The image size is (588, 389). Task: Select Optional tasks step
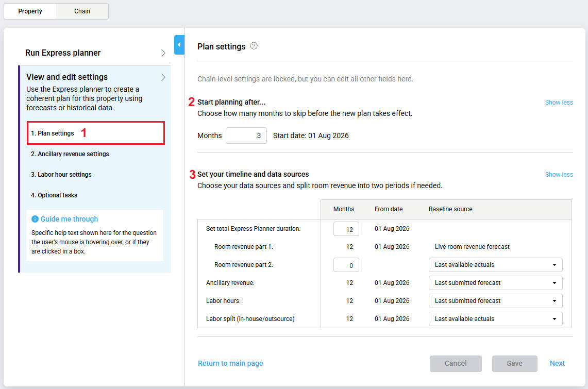pyautogui.click(x=54, y=195)
